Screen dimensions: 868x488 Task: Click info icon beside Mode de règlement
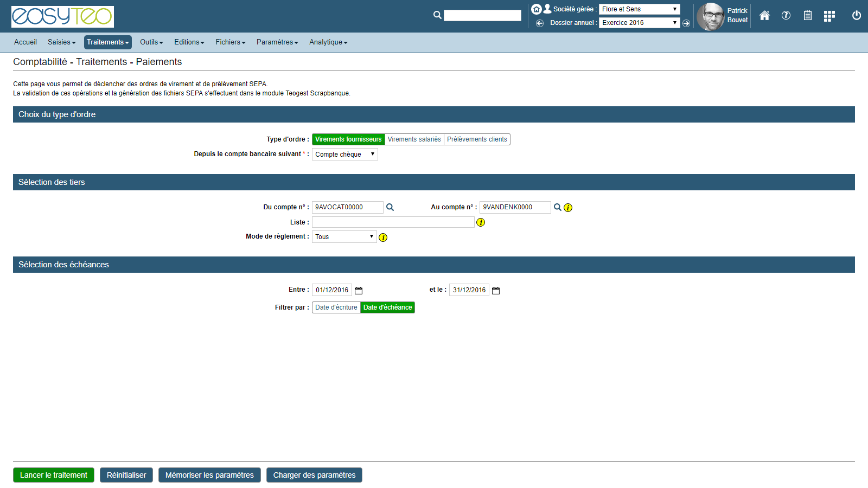[383, 237]
